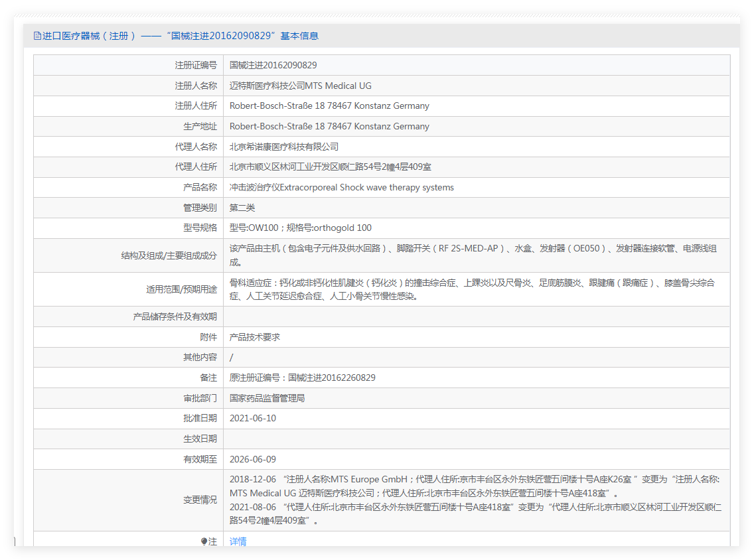Select model spec 型号:OW100；规格号:orthogold 100

[x=301, y=228]
